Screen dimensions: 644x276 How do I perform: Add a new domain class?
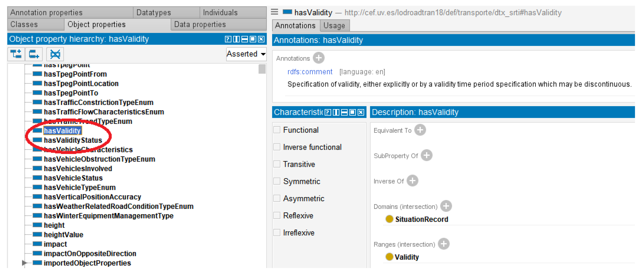[446, 206]
